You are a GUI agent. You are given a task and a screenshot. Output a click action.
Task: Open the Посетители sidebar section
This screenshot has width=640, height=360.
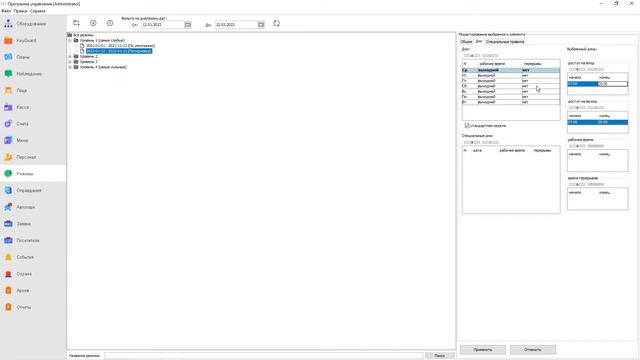[x=33, y=240]
